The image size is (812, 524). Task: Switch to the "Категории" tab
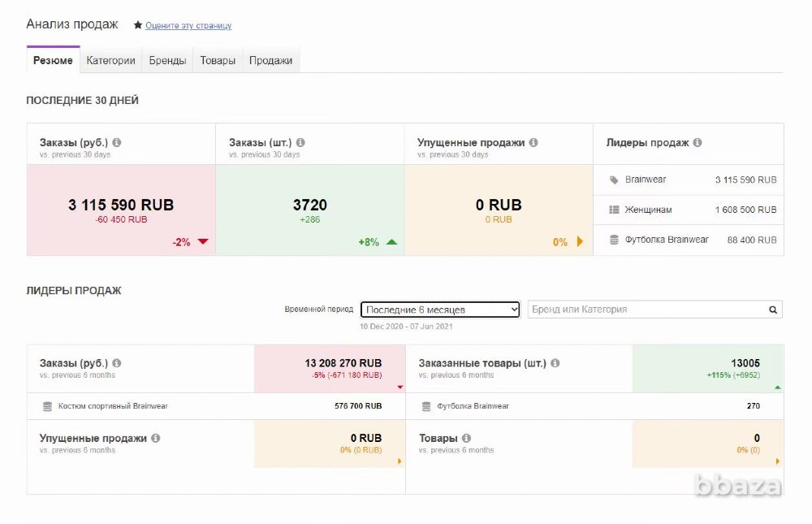click(110, 60)
